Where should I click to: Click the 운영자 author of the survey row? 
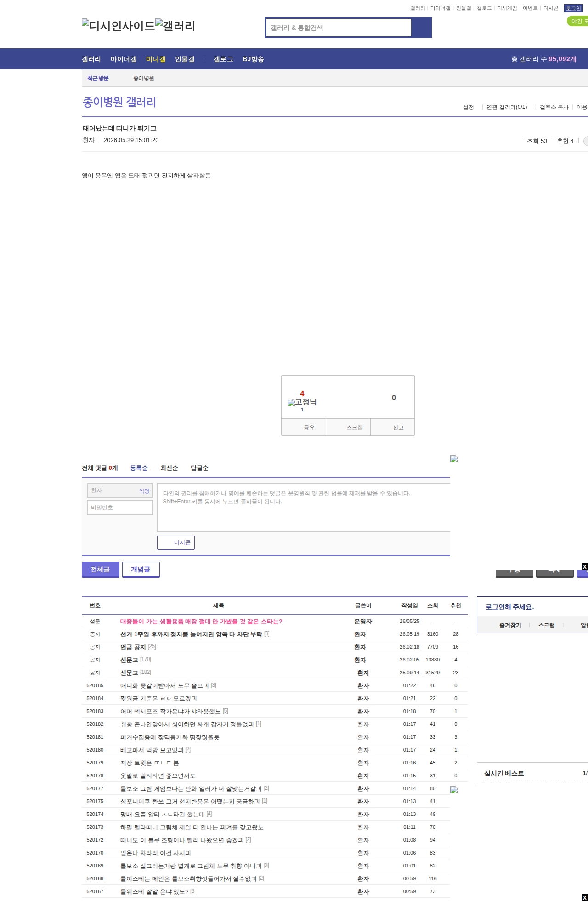pos(363,621)
